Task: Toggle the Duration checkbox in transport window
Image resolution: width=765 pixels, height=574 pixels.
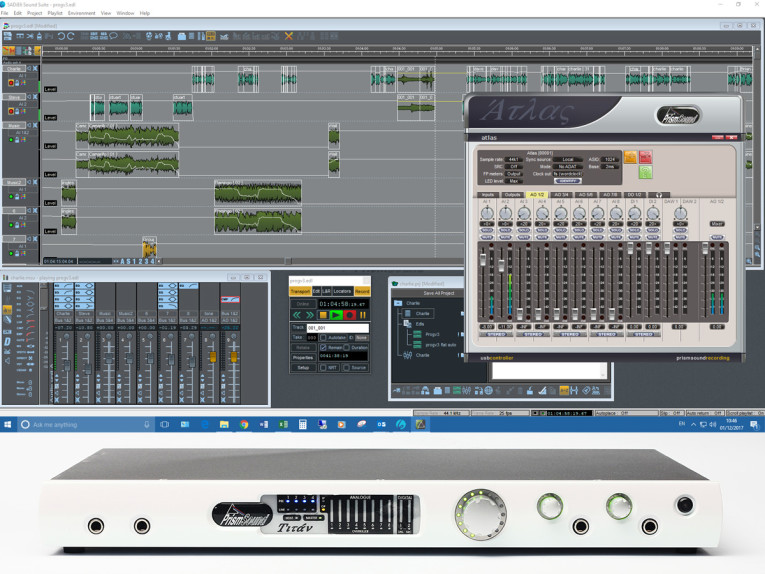Action: coord(346,347)
